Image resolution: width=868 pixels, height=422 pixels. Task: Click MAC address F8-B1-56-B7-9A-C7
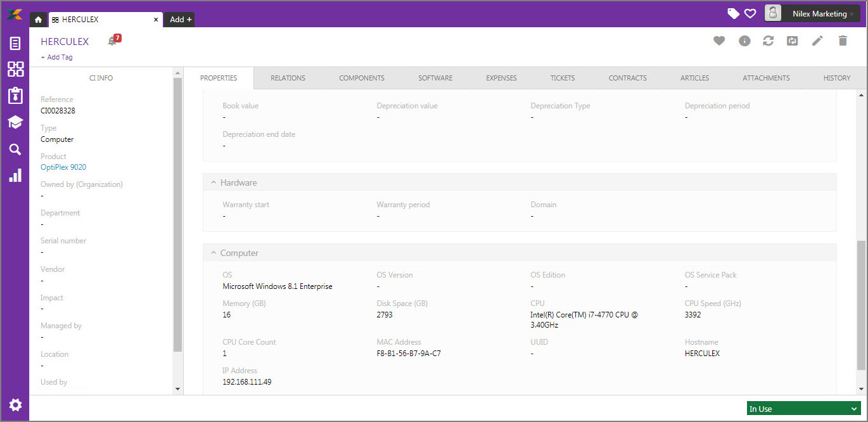pos(409,353)
